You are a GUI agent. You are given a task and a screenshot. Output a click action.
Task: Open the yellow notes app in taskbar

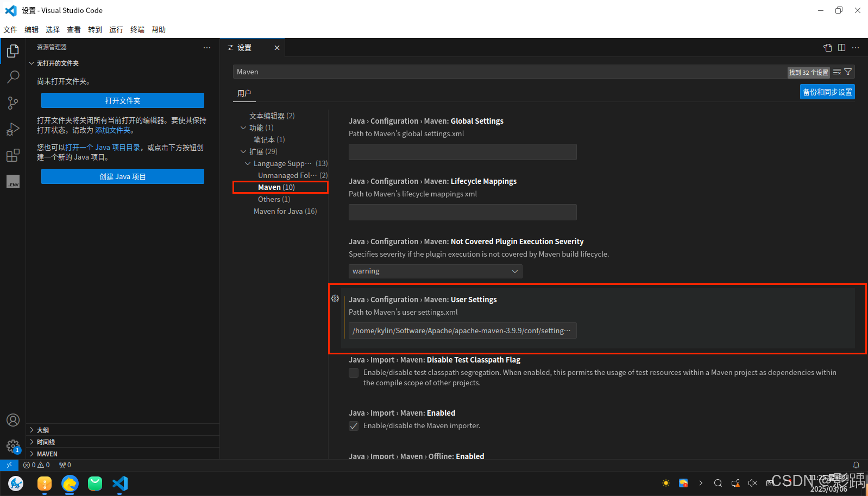point(45,483)
